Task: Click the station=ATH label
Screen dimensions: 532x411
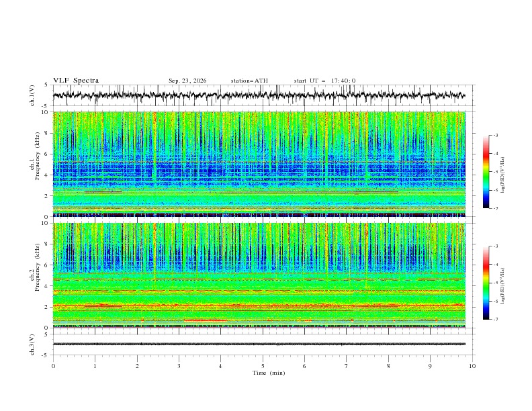Action: coord(249,81)
